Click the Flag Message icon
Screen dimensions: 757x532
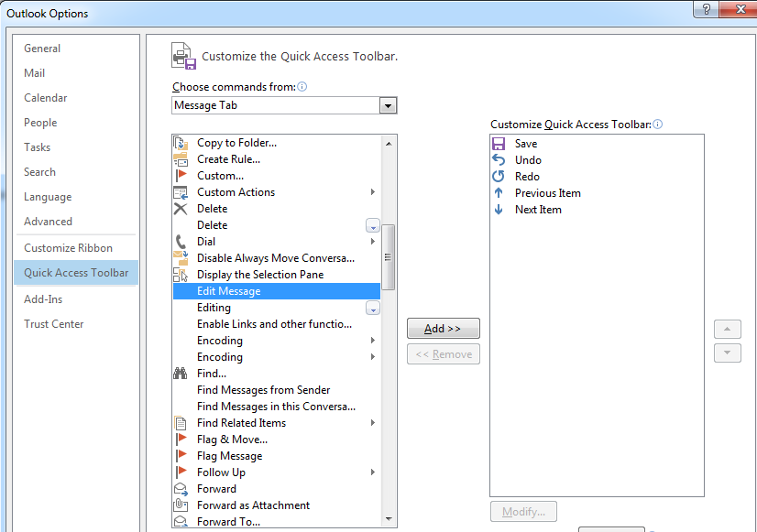pos(181,455)
